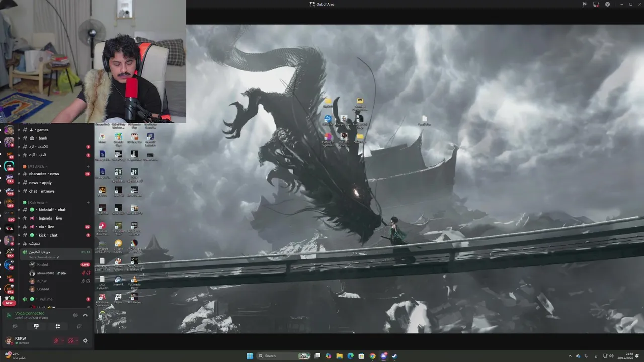The image size is (644, 362).
Task: Select the VLC media player shortcut
Action: [134, 282]
